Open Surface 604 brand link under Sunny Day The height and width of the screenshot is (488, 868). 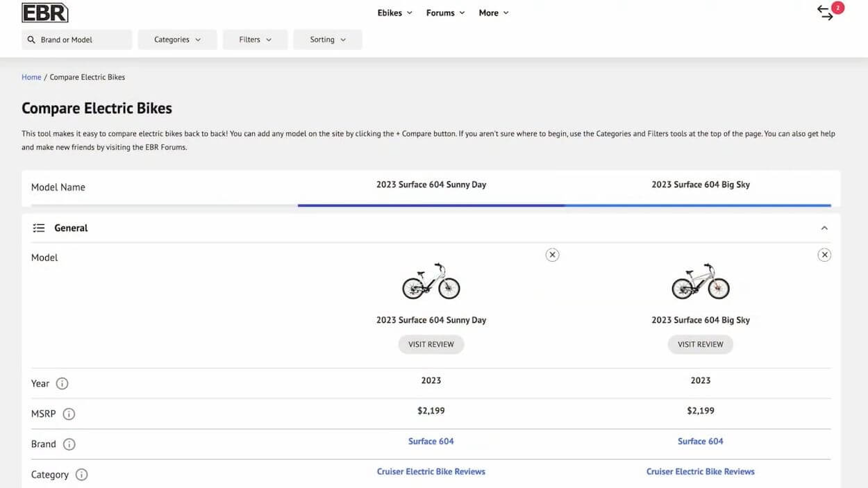pyautogui.click(x=431, y=441)
